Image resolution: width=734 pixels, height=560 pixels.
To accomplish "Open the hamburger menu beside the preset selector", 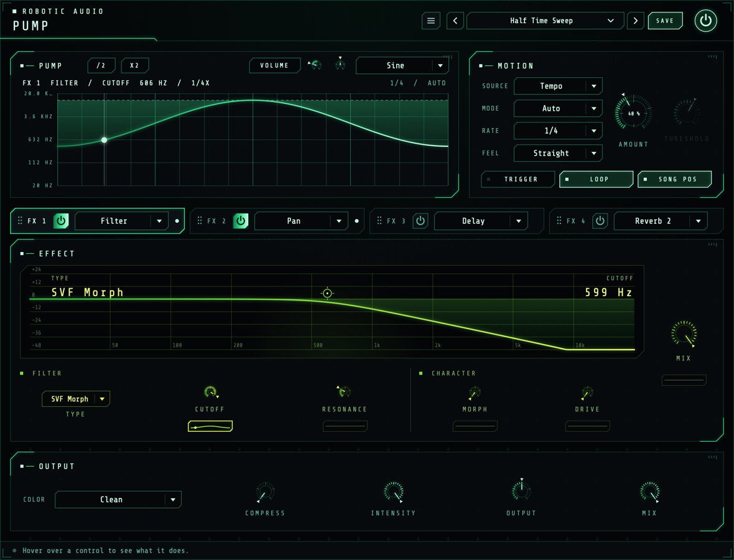I will (430, 21).
